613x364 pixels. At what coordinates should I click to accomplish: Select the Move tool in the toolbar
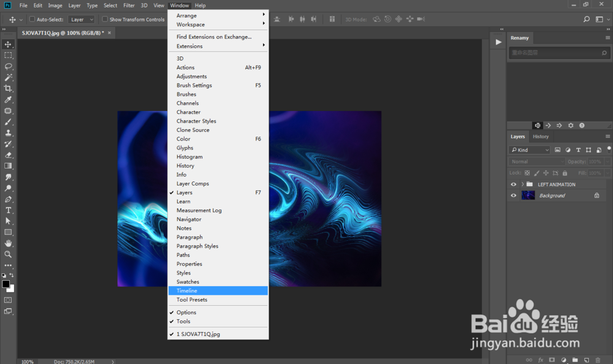coord(8,45)
